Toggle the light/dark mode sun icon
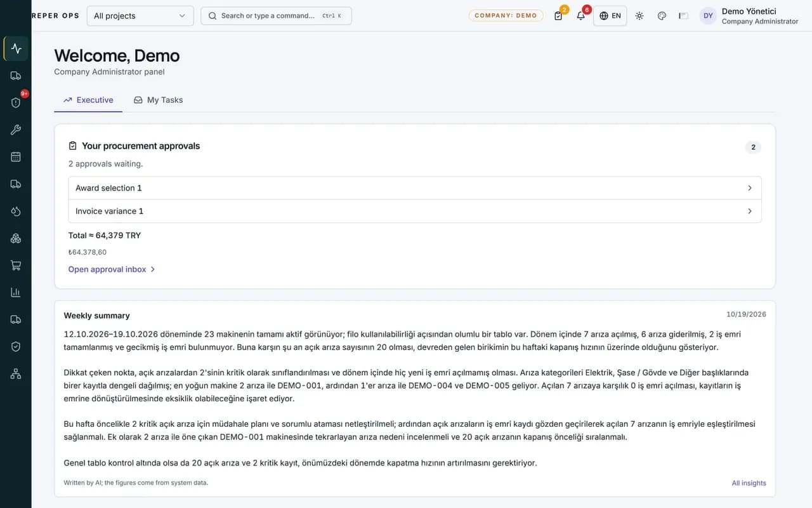This screenshot has height=508, width=812. coord(639,16)
